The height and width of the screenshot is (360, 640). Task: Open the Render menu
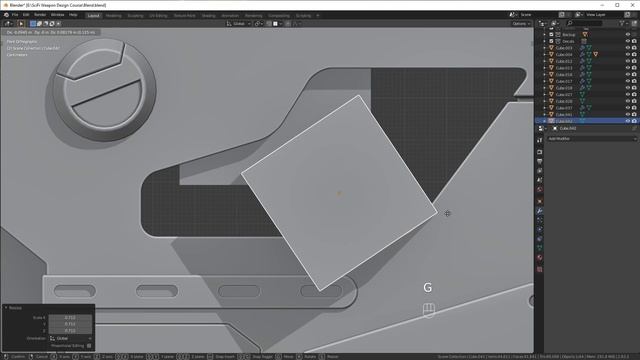coord(40,15)
